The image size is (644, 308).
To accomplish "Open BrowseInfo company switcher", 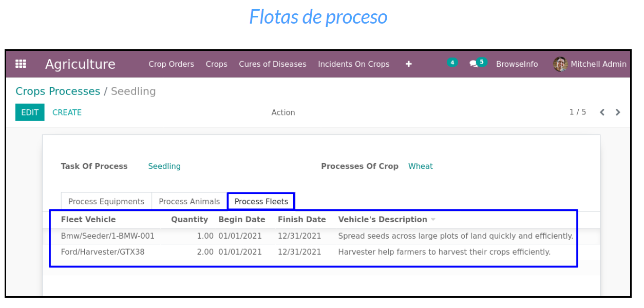I will click(517, 64).
